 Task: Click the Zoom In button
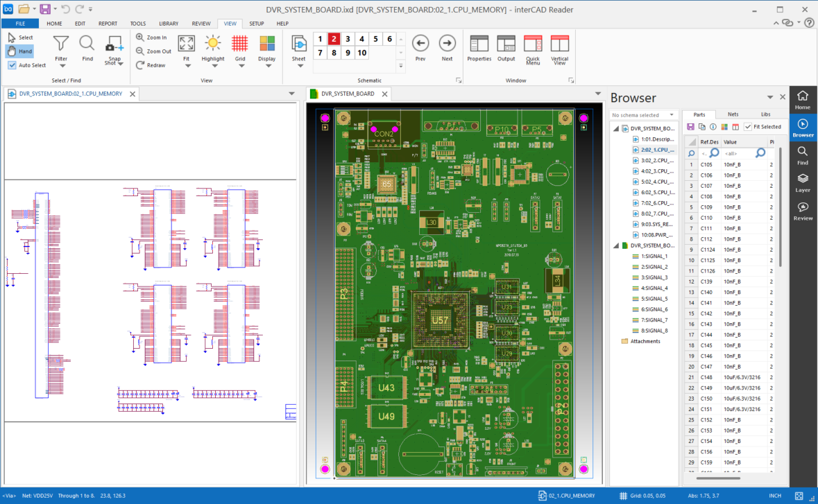(152, 37)
